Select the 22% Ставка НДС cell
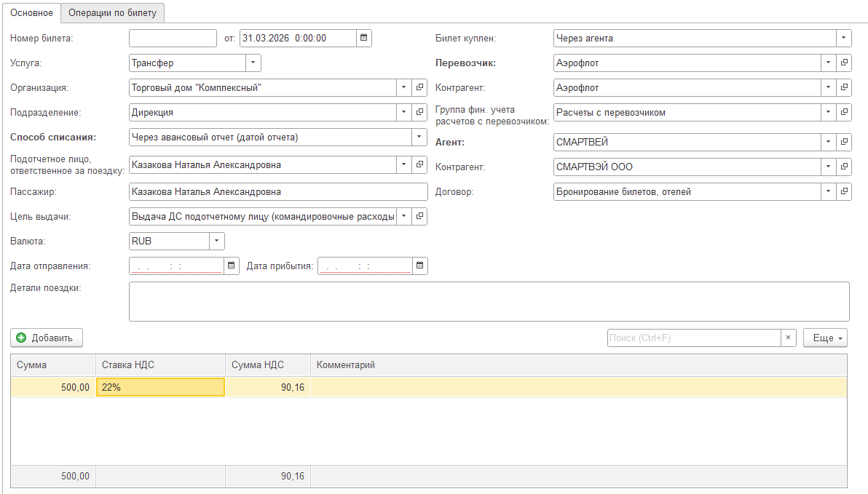The width and height of the screenshot is (868, 494). [x=160, y=387]
